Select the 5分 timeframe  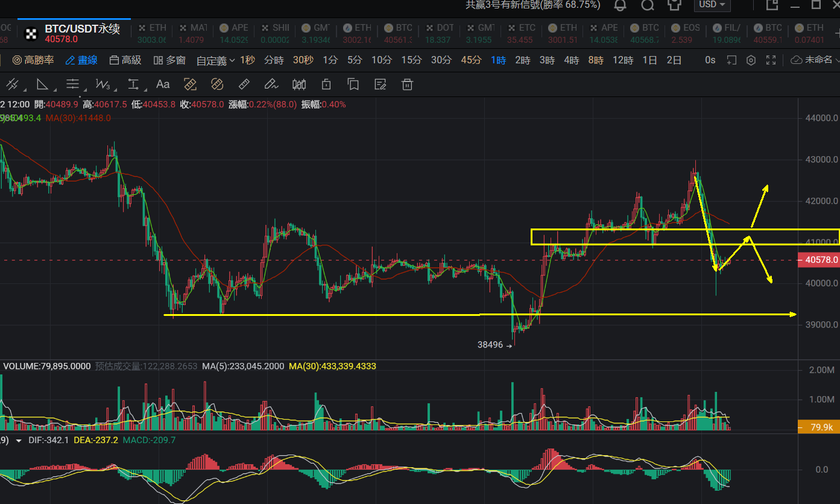[355, 60]
